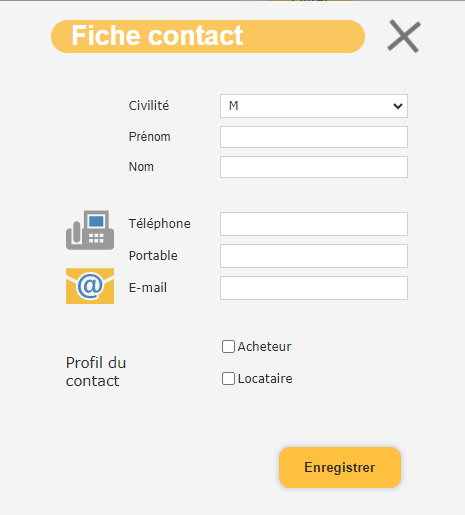Activate the E-mail input box

(x=314, y=288)
